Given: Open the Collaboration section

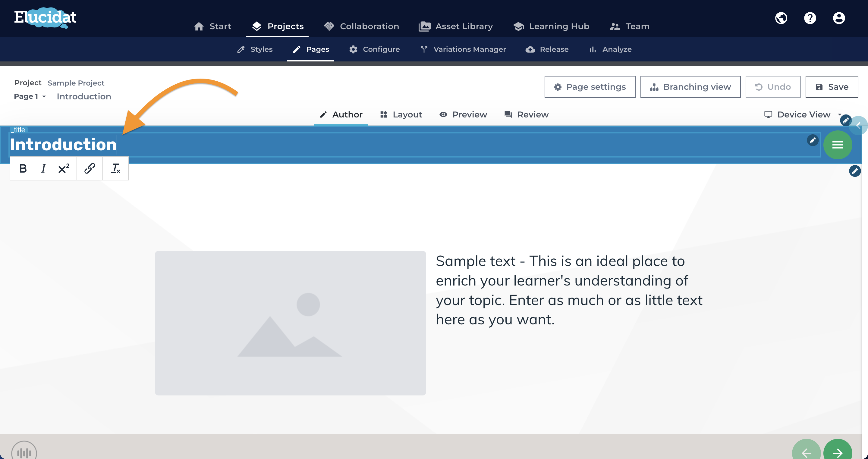Looking at the screenshot, I should (361, 26).
